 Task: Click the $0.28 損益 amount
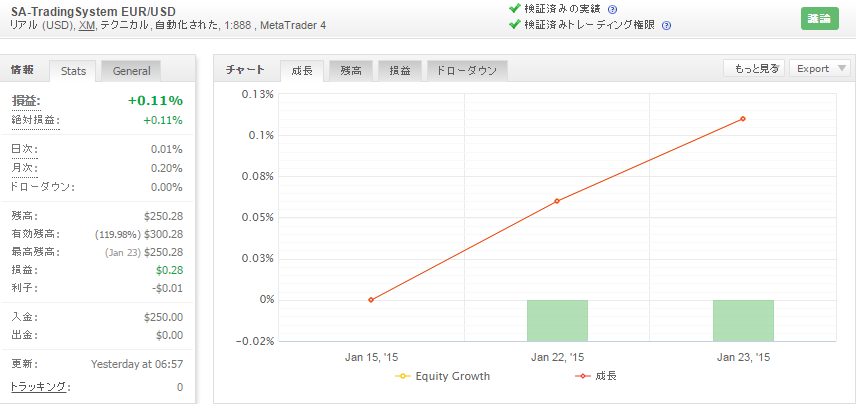[x=169, y=270]
